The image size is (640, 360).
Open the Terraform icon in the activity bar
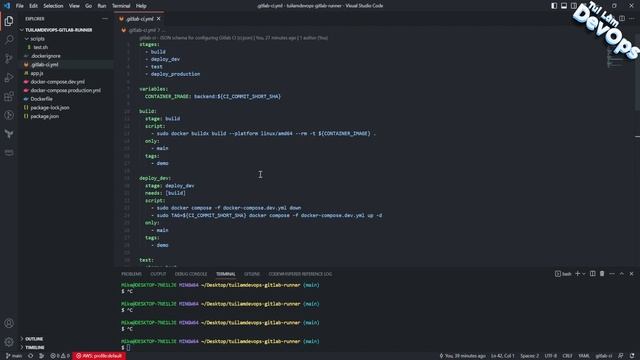point(9,134)
